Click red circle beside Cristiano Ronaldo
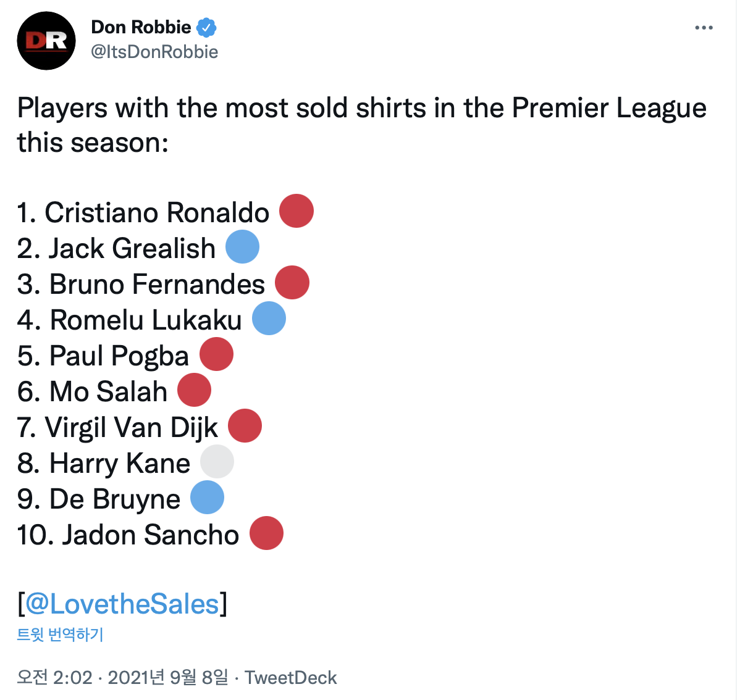Viewport: 740px width, 700px height. pos(296,211)
